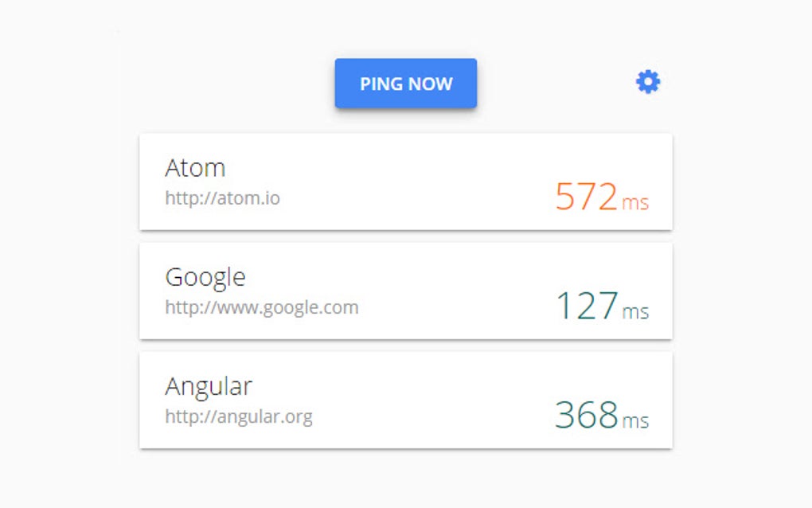The image size is (812, 508).
Task: Click the blue gear to edit site list
Action: [647, 81]
